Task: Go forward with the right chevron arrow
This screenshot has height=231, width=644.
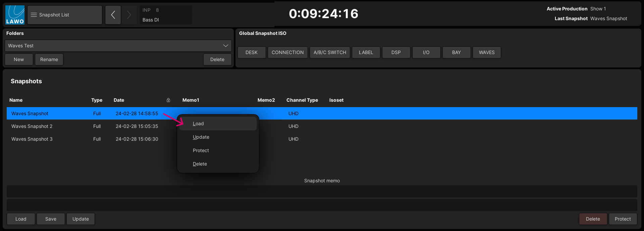Action: pyautogui.click(x=129, y=15)
